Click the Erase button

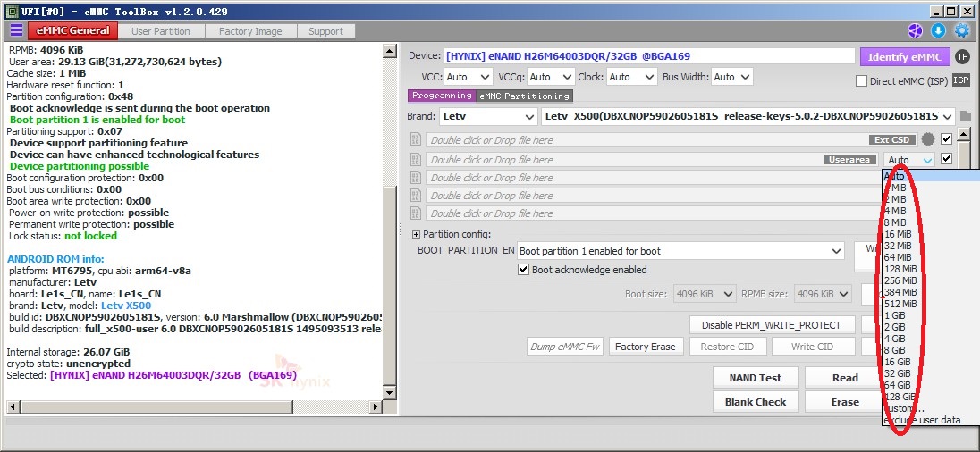click(844, 401)
